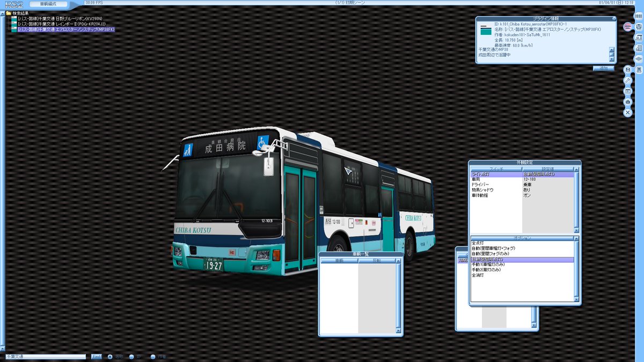Click scroll-up arrow in plugin info description

(x=611, y=50)
